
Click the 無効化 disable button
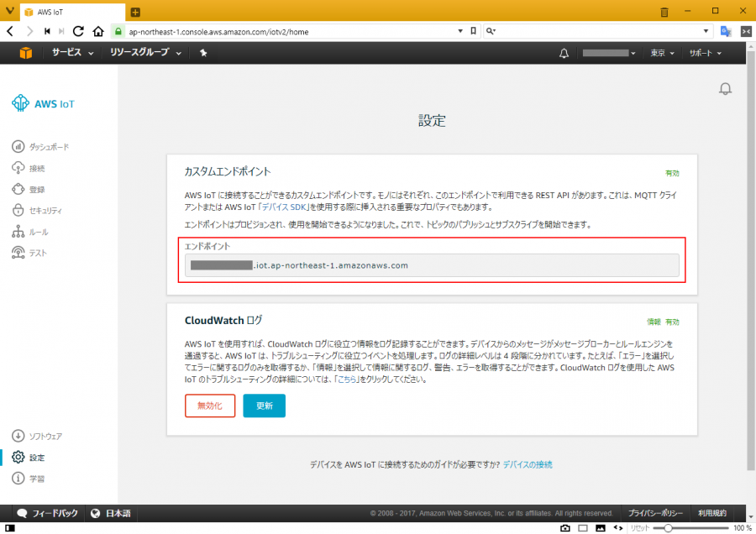[210, 406]
